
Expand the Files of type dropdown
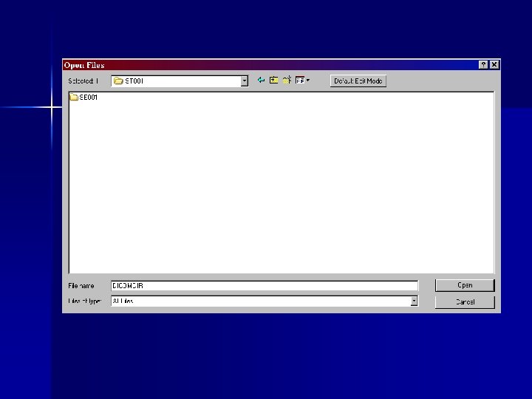tap(414, 301)
